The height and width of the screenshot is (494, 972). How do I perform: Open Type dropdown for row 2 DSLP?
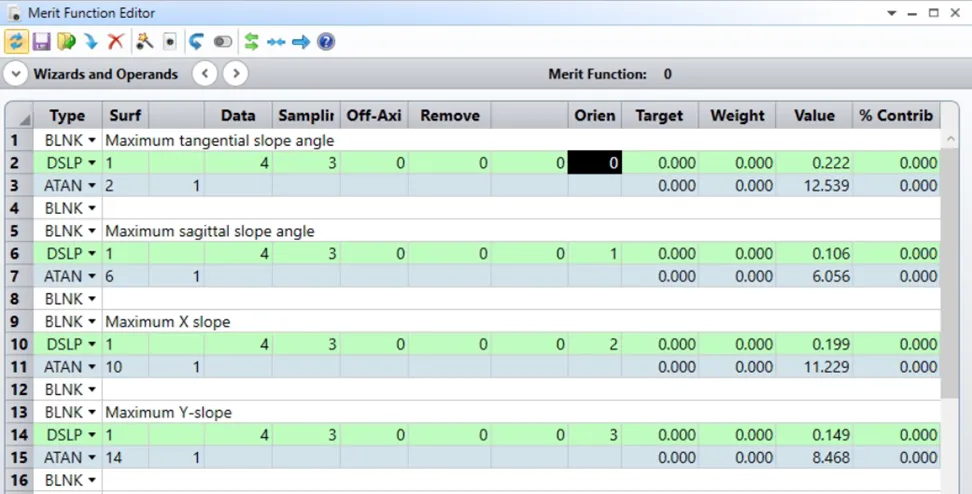tap(92, 163)
